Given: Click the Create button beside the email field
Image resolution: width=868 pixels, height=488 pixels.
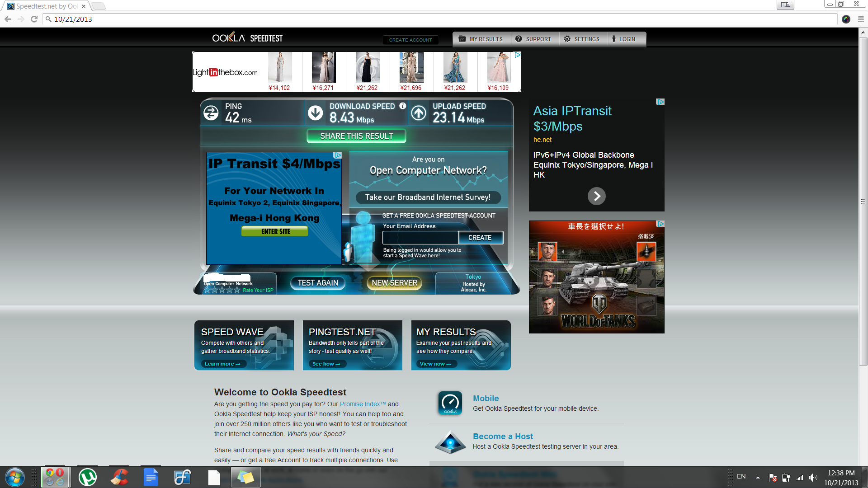Looking at the screenshot, I should tap(480, 238).
